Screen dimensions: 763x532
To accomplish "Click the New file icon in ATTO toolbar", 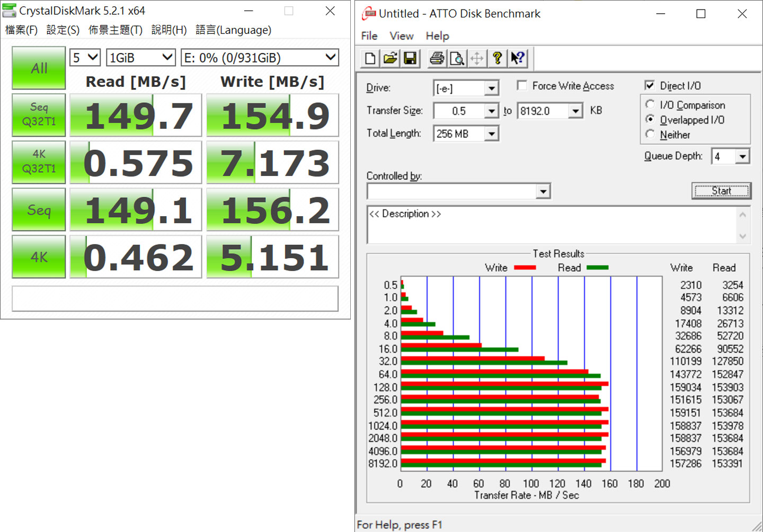I will point(370,58).
